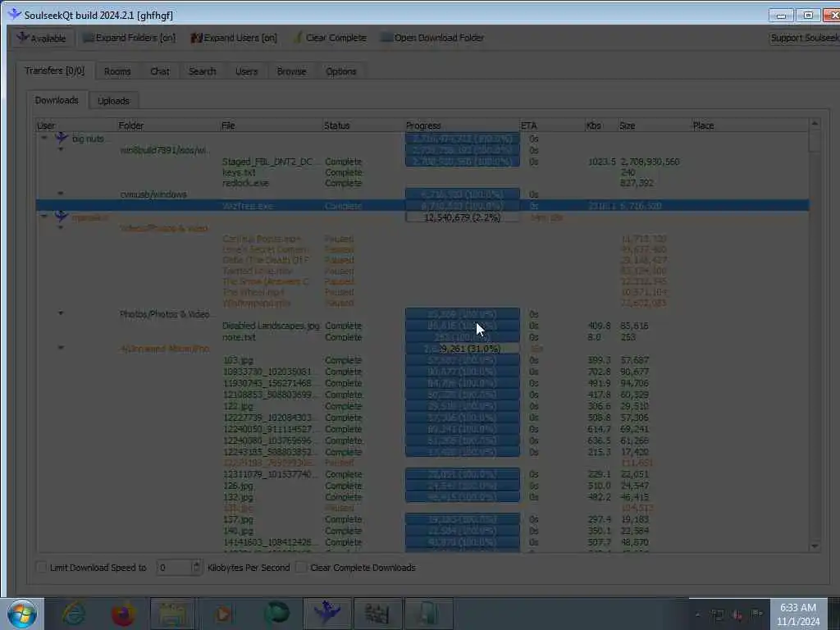Toggle Expand Users option in toolbar
840x630 pixels.
click(234, 38)
